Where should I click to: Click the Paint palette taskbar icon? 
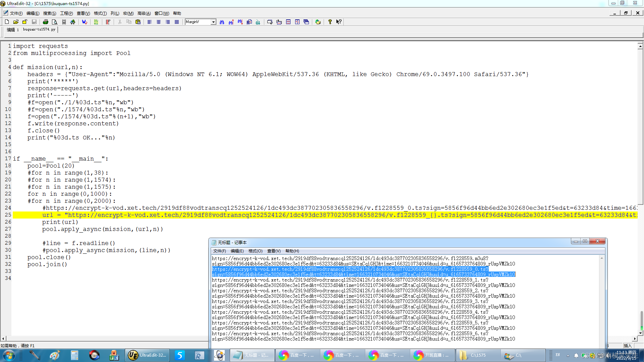(55, 355)
